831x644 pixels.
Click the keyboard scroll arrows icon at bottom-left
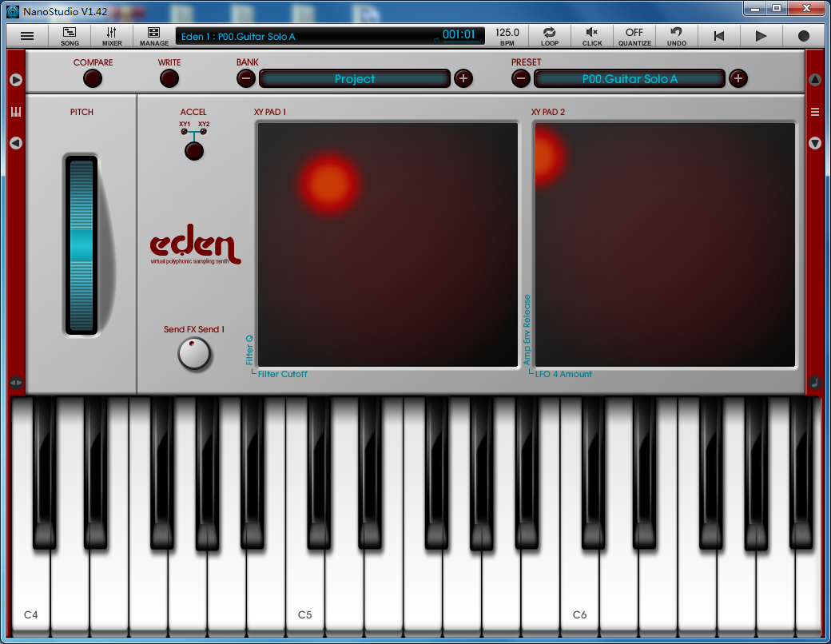pos(16,382)
